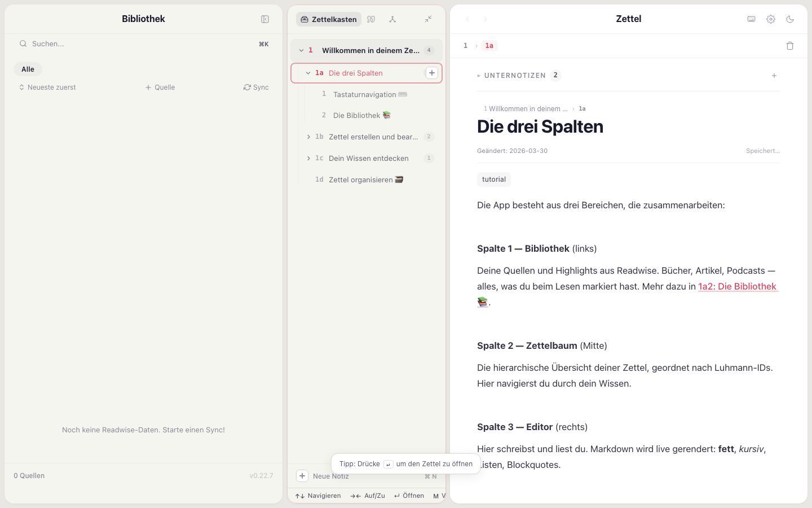Image resolution: width=812 pixels, height=508 pixels.
Task: Start a Readwise sync with the Sync icon
Action: coord(256,87)
